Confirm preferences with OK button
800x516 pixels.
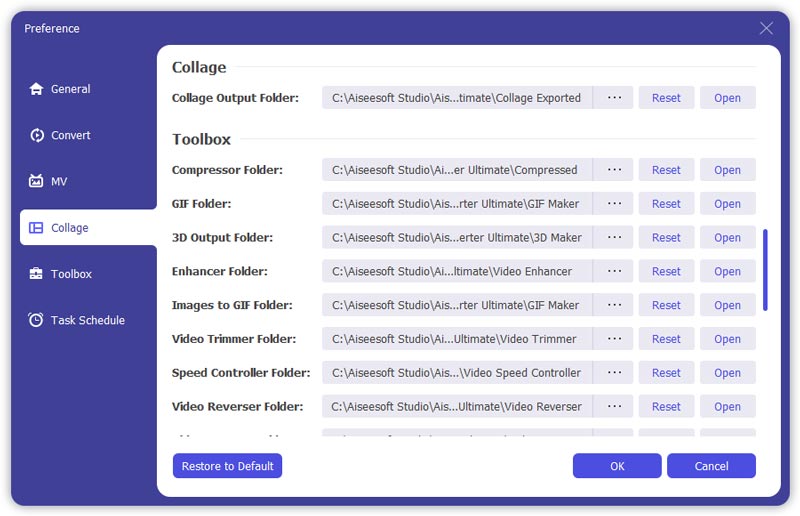617,466
